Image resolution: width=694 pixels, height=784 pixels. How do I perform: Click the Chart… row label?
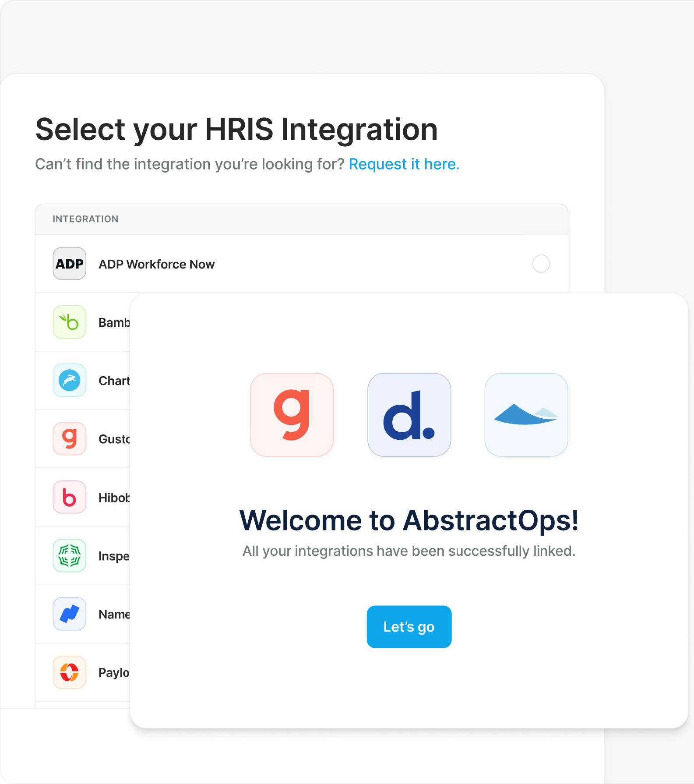[x=114, y=381]
